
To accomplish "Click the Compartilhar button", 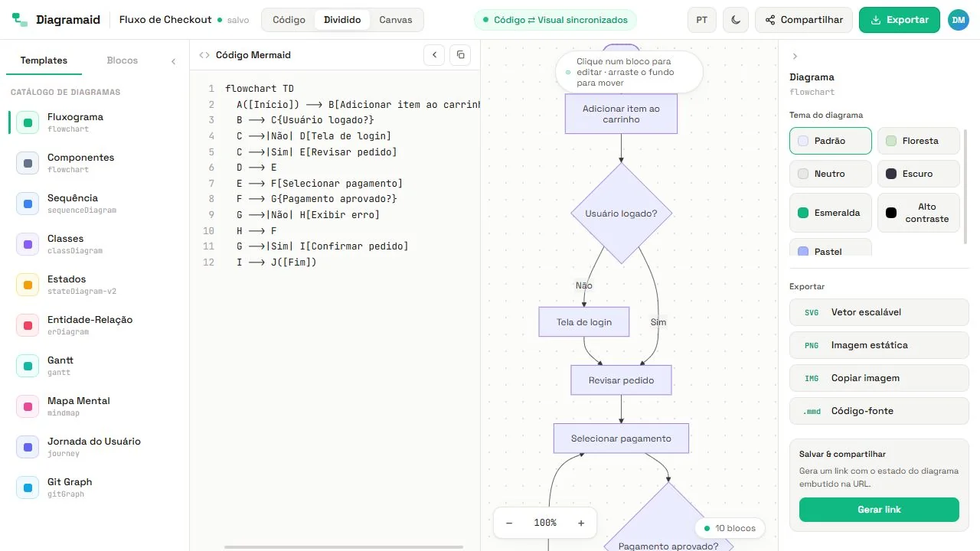I will pyautogui.click(x=804, y=20).
